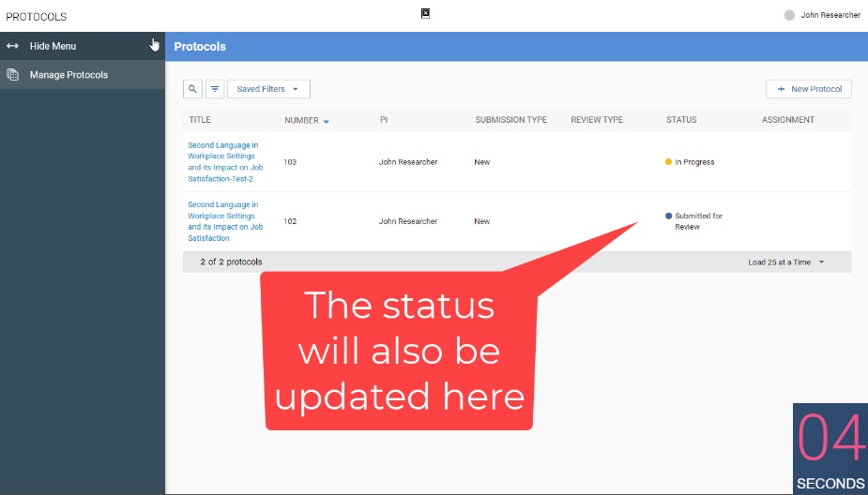Screen dimensions: 868x495
Task: Open the Load 25 at a Time dropdown
Action: pos(786,262)
